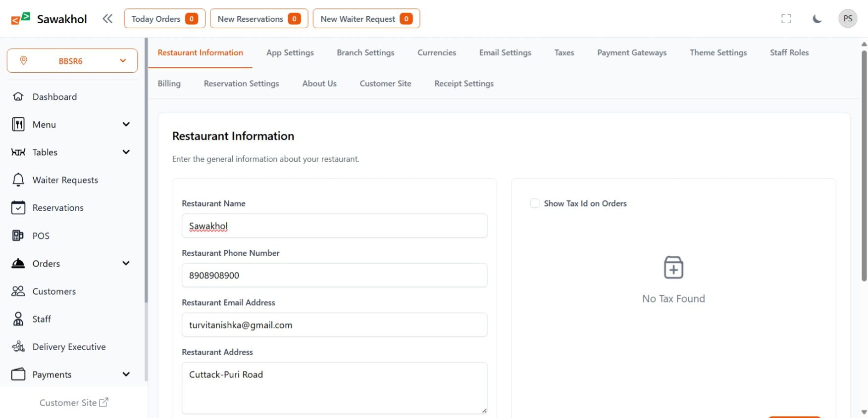Open the Receipt Settings tab
This screenshot has width=868, height=418.
coord(464,84)
